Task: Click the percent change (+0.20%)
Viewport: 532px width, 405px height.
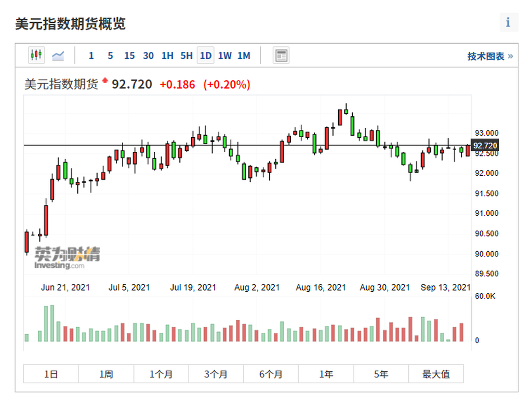Action: coord(227,85)
